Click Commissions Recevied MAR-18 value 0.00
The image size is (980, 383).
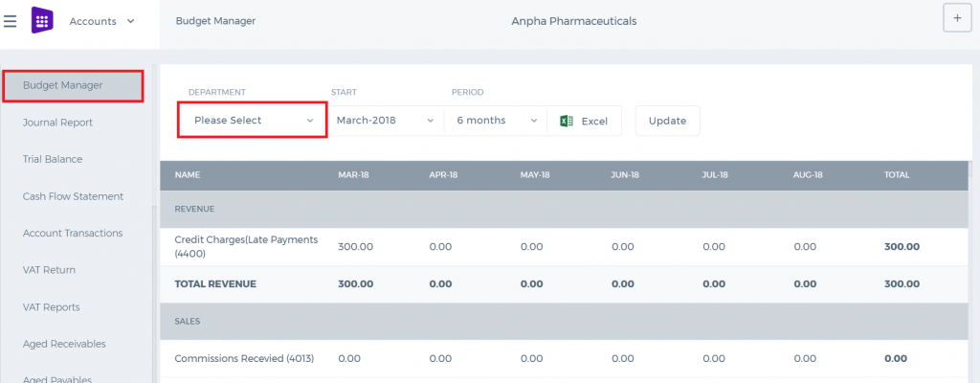[x=350, y=359]
